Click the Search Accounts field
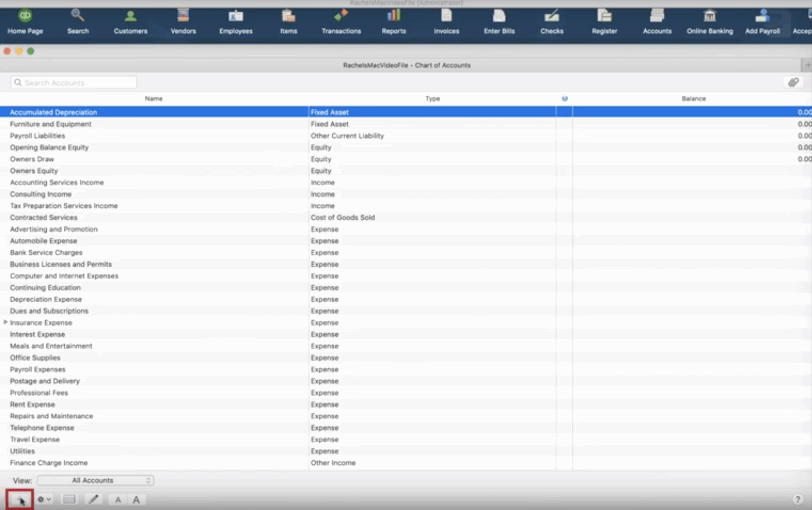The width and height of the screenshot is (812, 510). (x=74, y=83)
